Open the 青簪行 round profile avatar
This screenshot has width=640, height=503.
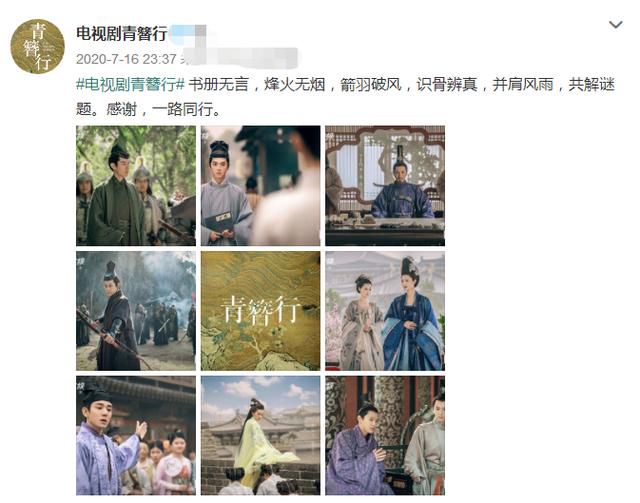click(38, 46)
